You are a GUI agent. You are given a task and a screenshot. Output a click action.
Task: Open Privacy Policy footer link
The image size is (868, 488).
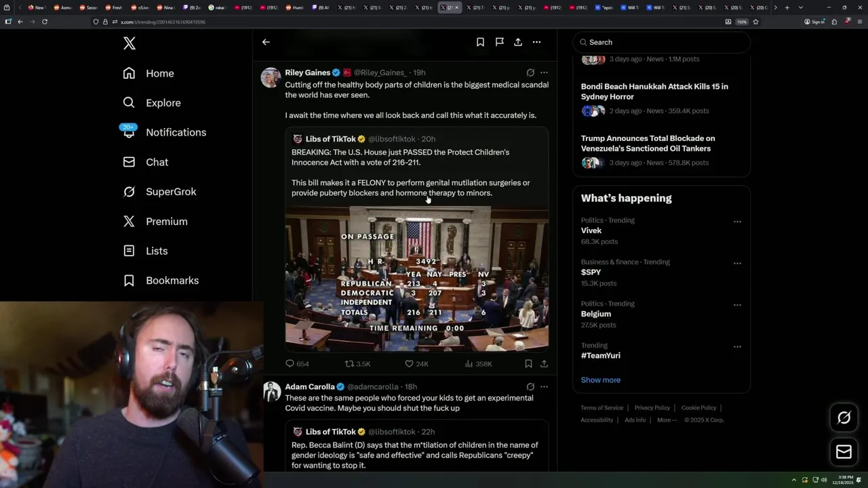tap(652, 408)
